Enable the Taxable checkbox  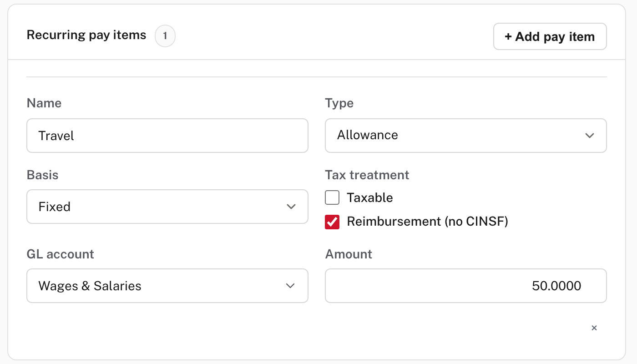click(332, 198)
